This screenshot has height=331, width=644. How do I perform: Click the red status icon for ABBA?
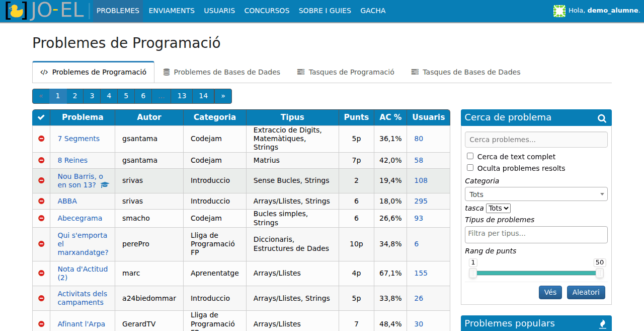pos(41,201)
